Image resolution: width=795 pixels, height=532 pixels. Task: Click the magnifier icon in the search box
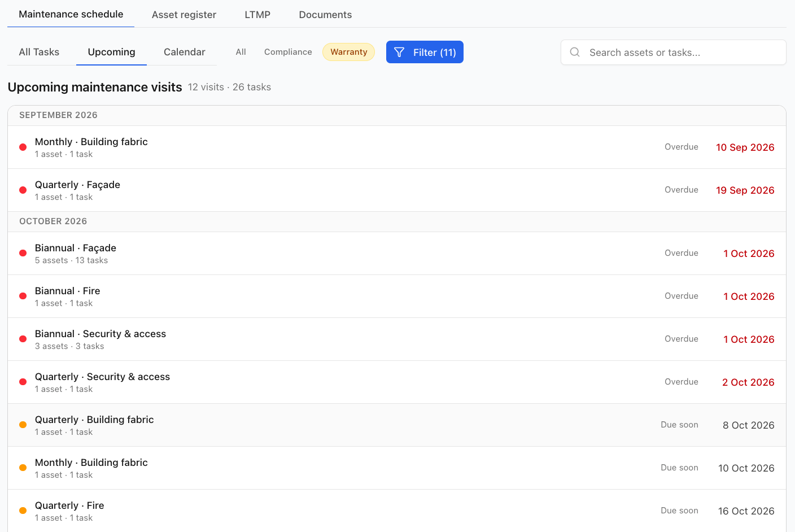pos(575,52)
